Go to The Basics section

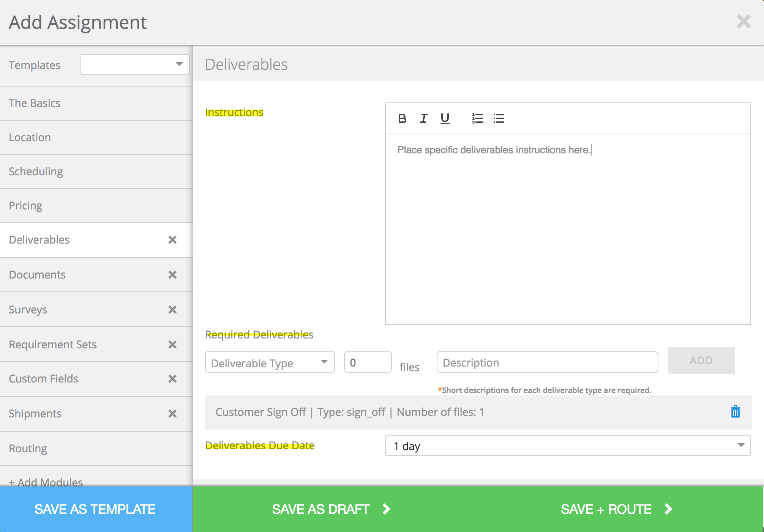35,103
